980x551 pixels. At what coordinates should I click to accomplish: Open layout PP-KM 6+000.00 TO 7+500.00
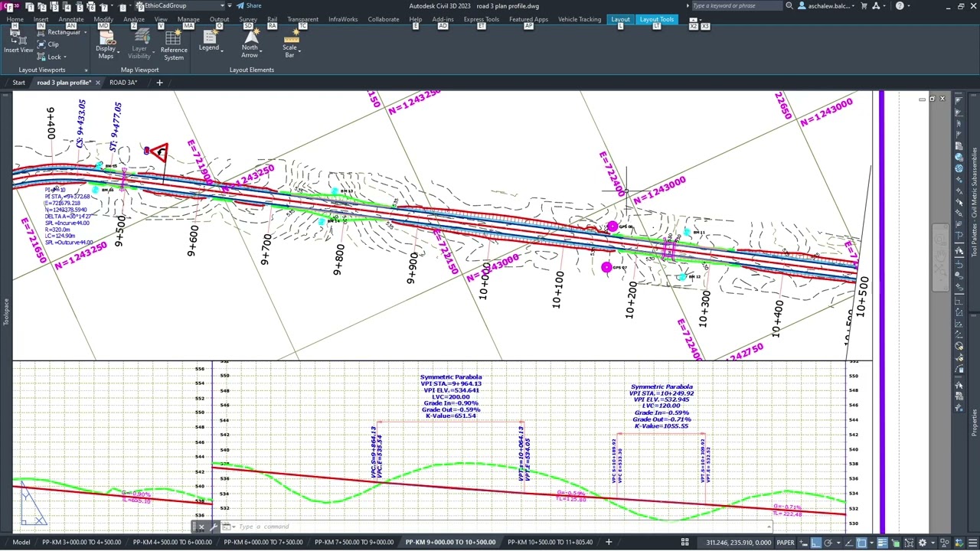pos(264,543)
